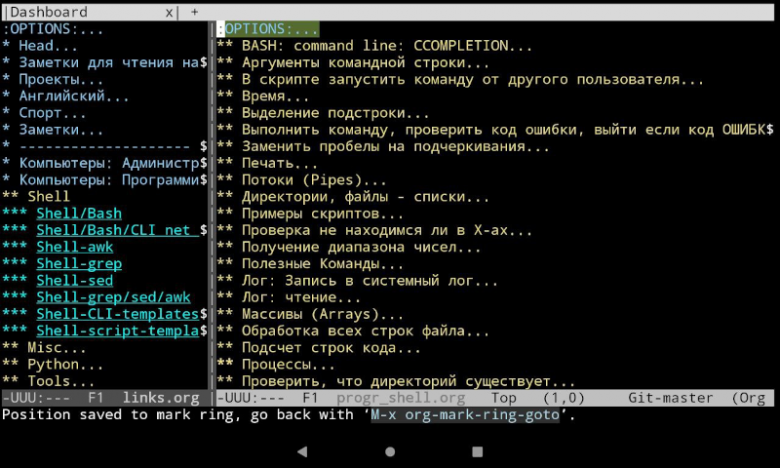This screenshot has height=468, width=780.
Task: Open the Shell/Bash/CLI net link
Action: (x=117, y=230)
